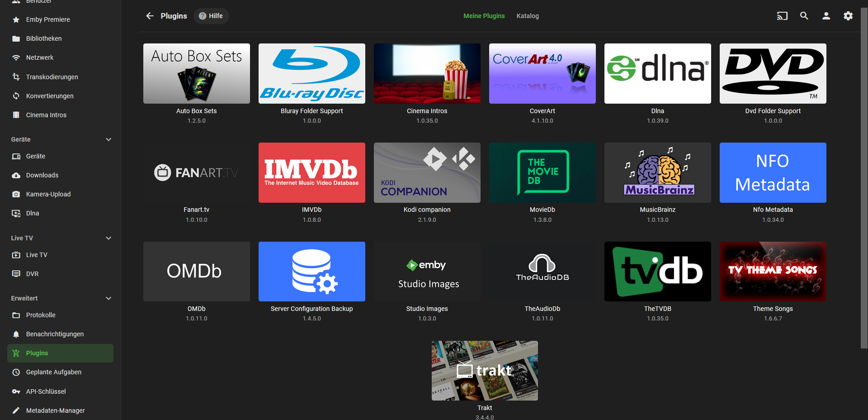Click the Transkodierungen sidebar icon
Screen dimensions: 868x420
(x=16, y=77)
